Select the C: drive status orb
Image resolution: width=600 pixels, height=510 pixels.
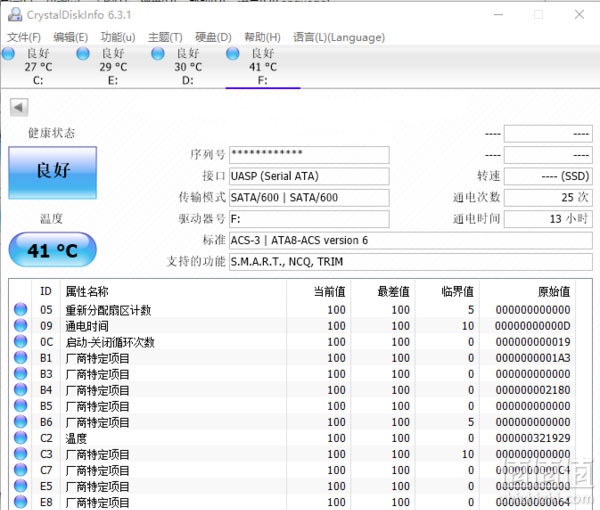coord(8,54)
